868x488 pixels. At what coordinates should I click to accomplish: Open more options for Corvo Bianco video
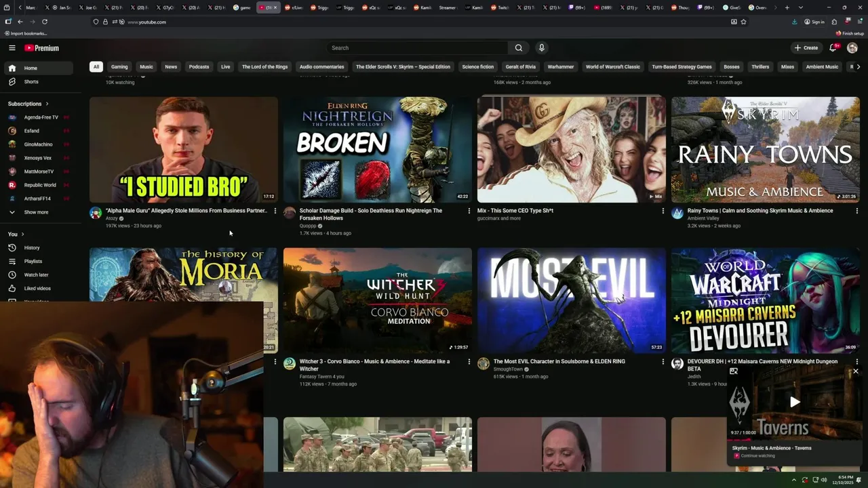click(x=469, y=361)
